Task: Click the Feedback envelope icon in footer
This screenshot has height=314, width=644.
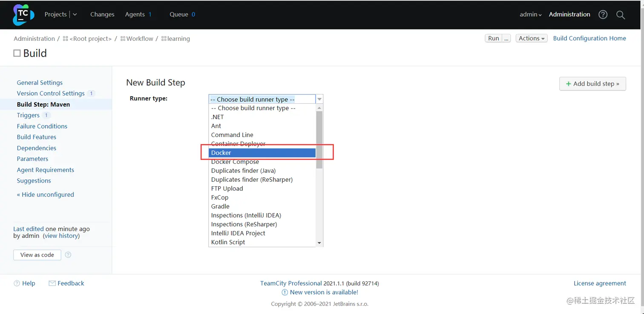Action: [x=52, y=283]
